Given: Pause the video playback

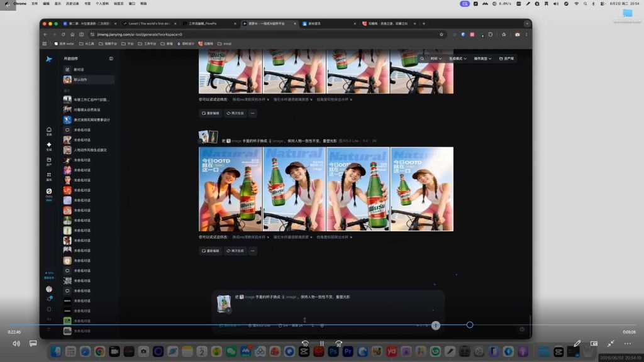Looking at the screenshot, I should (322, 344).
